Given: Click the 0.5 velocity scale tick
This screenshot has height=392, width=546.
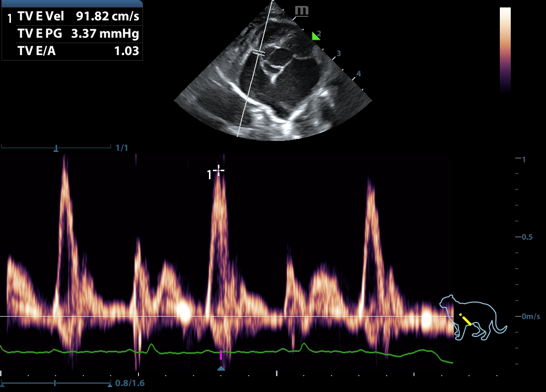Looking at the screenshot, I should 527,237.
